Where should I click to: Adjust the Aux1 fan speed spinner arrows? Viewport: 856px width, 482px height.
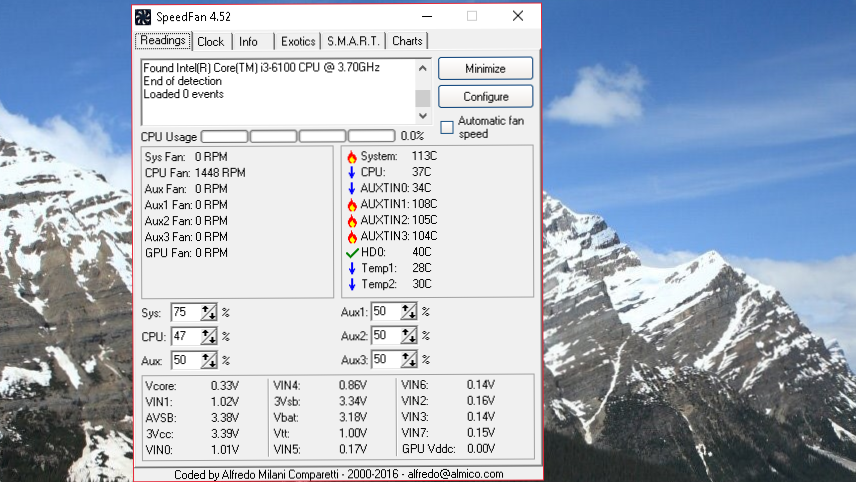(x=408, y=312)
